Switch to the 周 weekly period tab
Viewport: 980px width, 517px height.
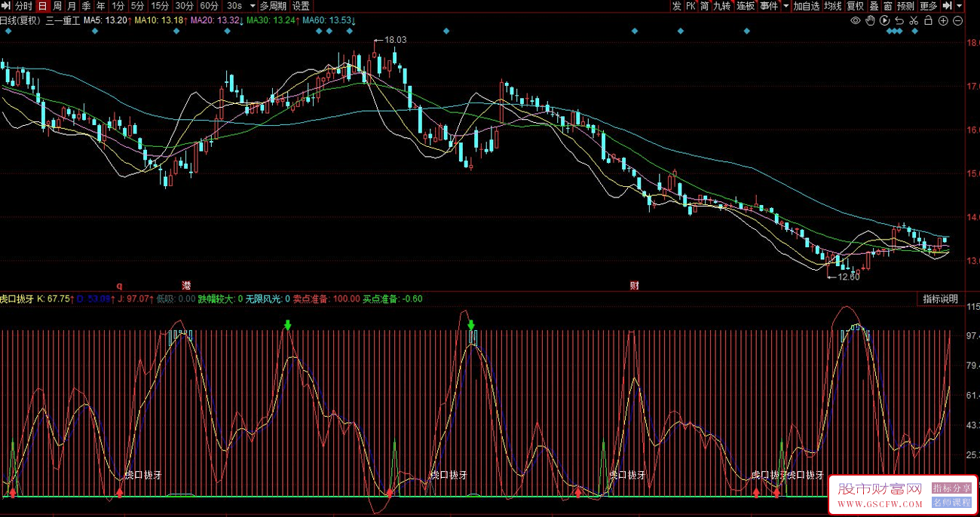pyautogui.click(x=57, y=6)
